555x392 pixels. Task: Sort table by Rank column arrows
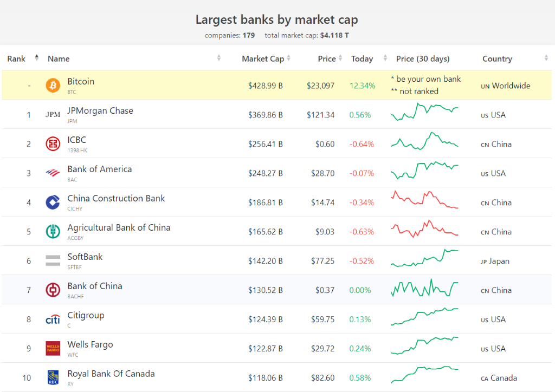pyautogui.click(x=36, y=58)
